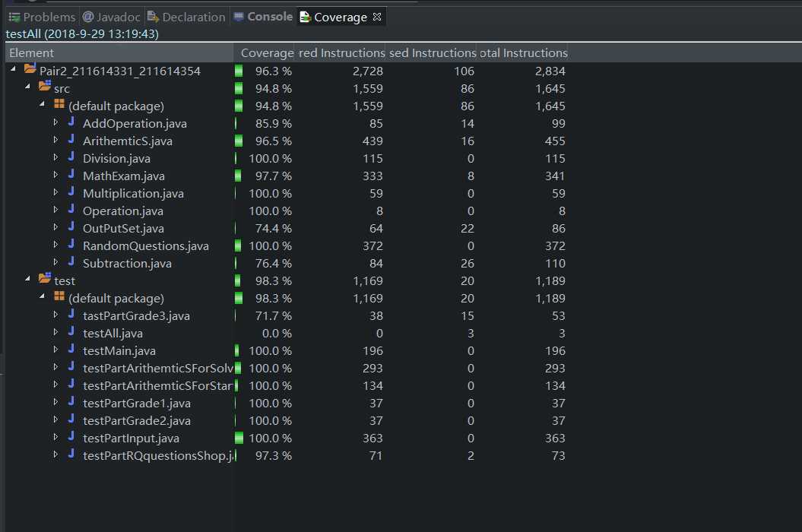Viewport: 802px width, 532px height.
Task: Open the Javadoc tab
Action: (x=111, y=17)
